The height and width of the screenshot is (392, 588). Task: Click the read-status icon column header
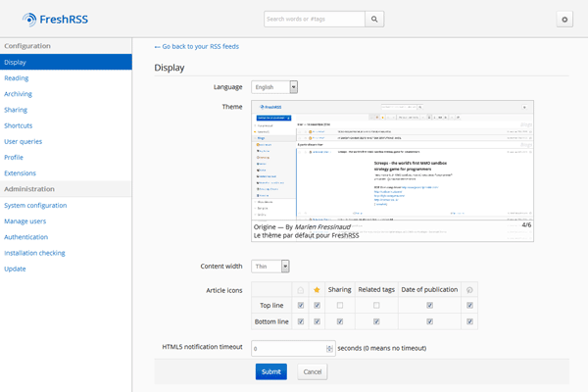(301, 290)
